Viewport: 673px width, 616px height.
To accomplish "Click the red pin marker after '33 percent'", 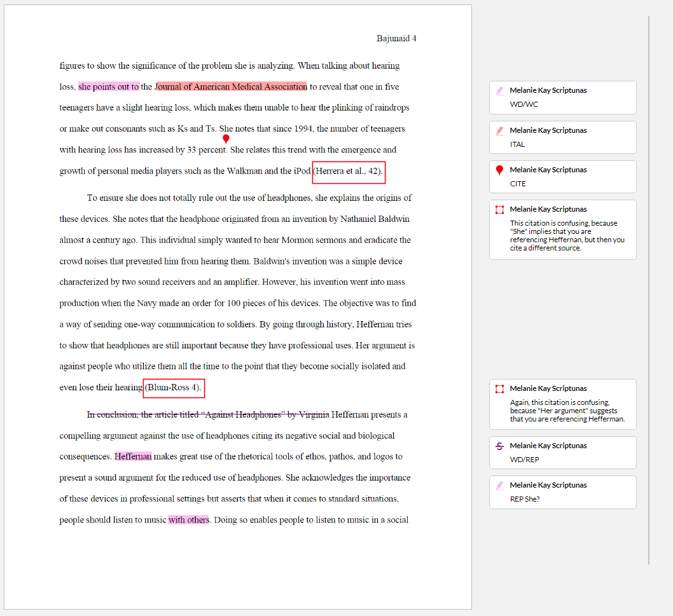I will (226, 139).
